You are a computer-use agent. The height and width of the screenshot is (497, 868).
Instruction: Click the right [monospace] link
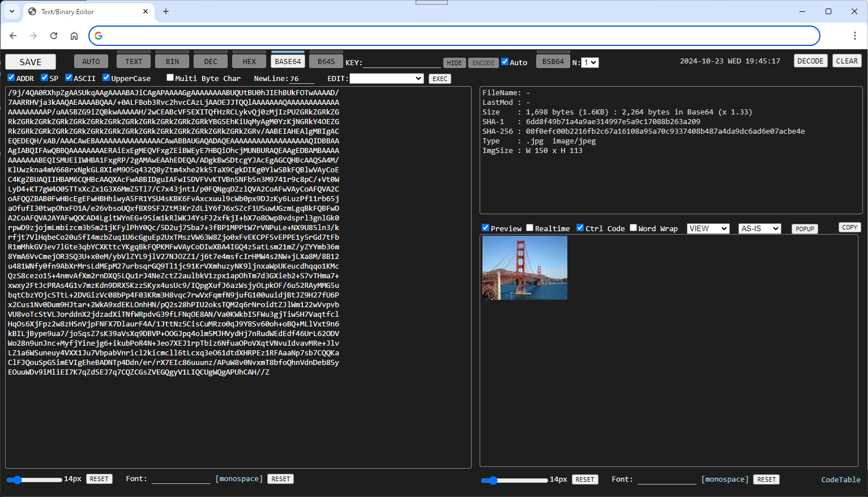[x=725, y=479]
